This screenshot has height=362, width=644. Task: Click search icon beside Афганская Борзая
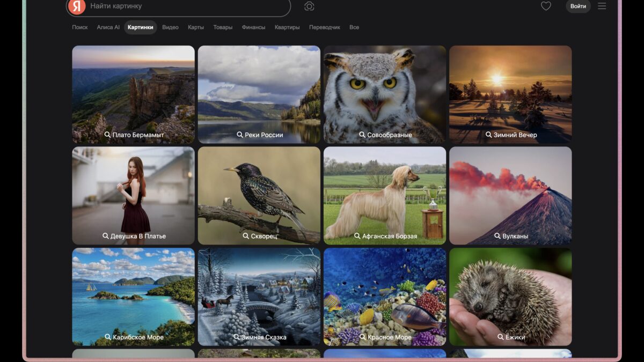(x=357, y=236)
